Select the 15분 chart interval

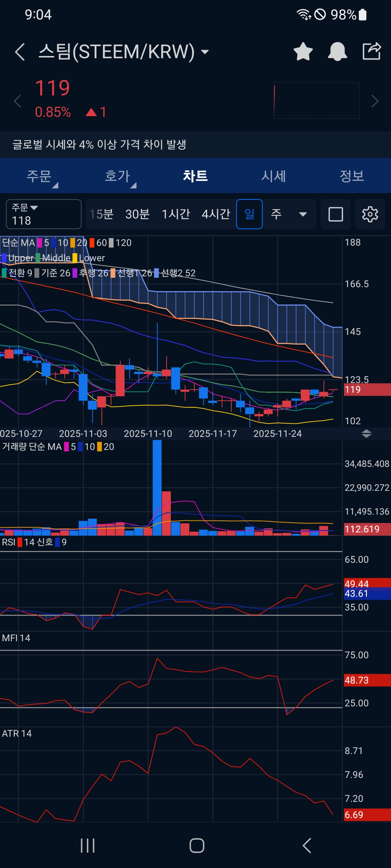102,214
